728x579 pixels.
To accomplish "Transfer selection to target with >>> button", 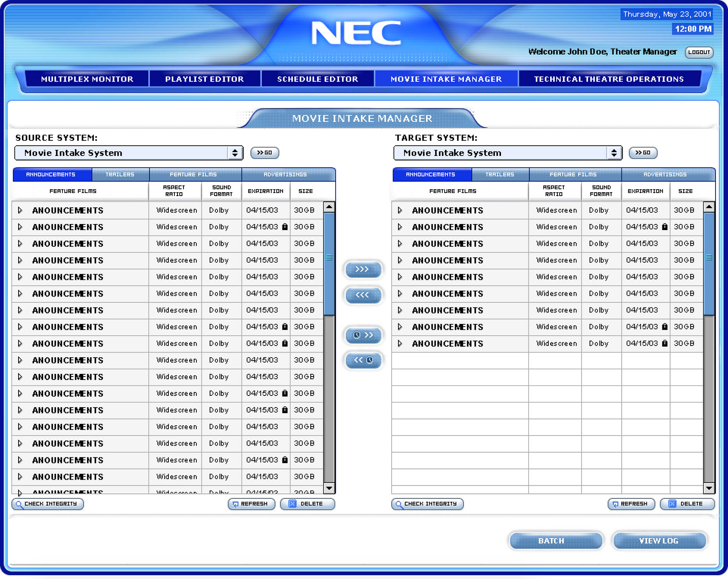I will coord(363,269).
